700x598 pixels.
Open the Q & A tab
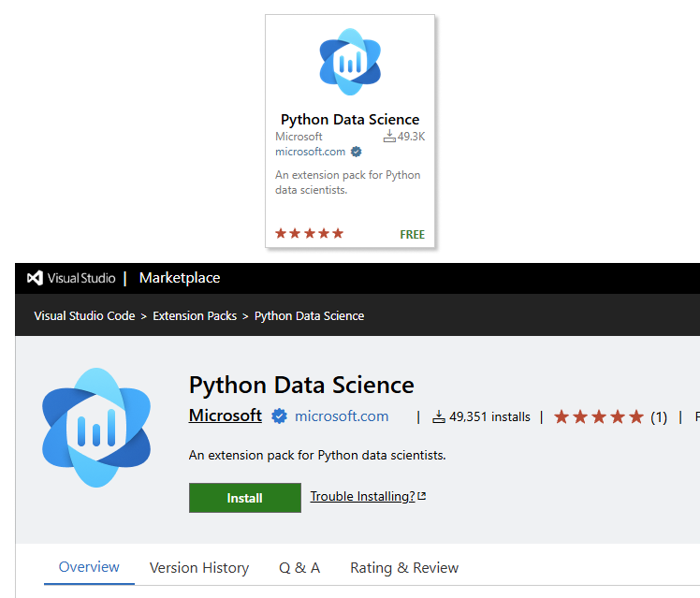click(x=299, y=568)
